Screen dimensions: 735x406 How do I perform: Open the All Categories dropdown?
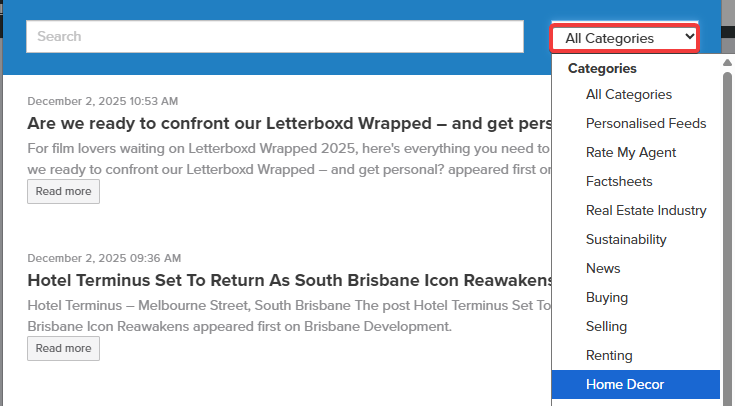(624, 38)
